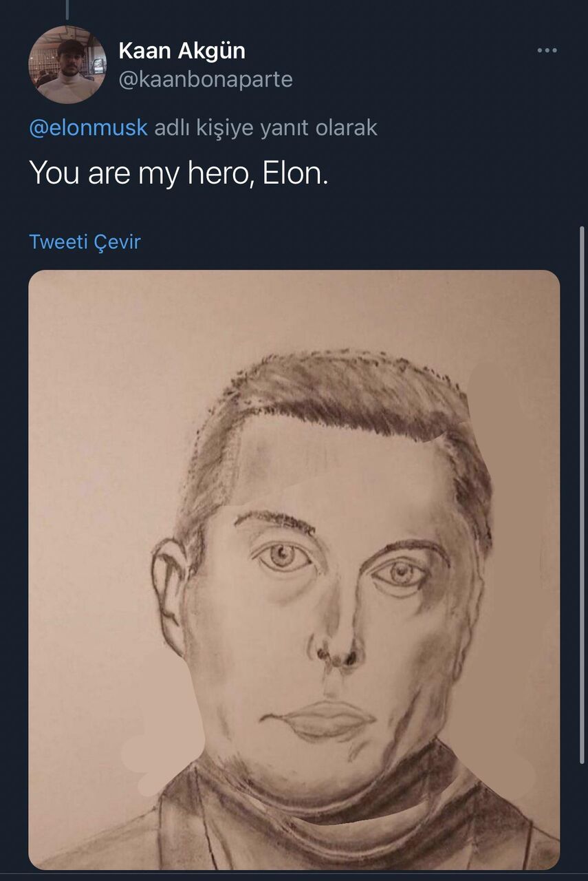Screen dimensions: 588x881
Task: Open the Kaan Akgün display name
Action: [x=182, y=50]
